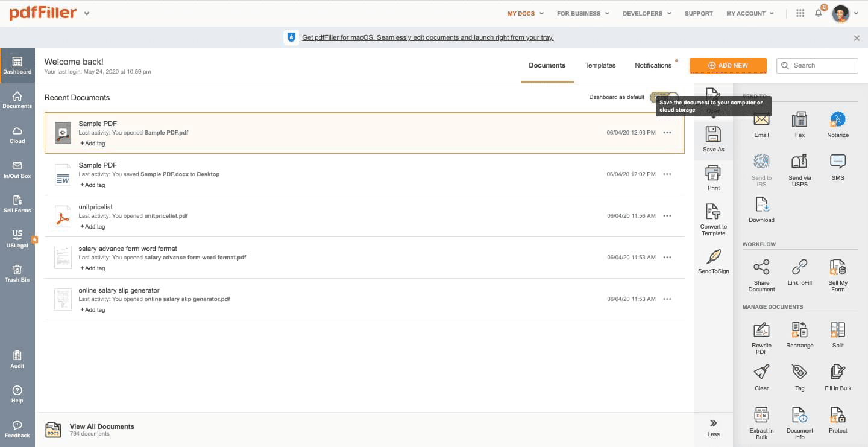Send document via Email icon
This screenshot has width=868, height=447.
[761, 119]
